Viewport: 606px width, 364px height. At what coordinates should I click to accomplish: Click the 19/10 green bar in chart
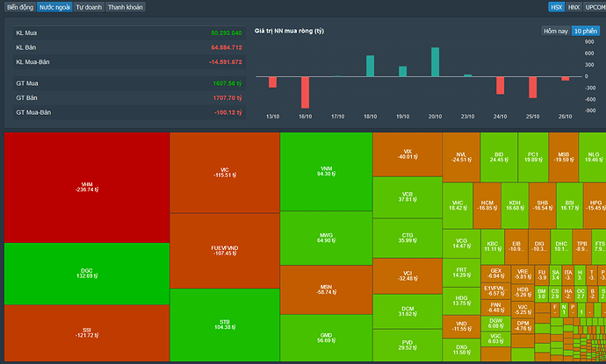pyautogui.click(x=402, y=71)
